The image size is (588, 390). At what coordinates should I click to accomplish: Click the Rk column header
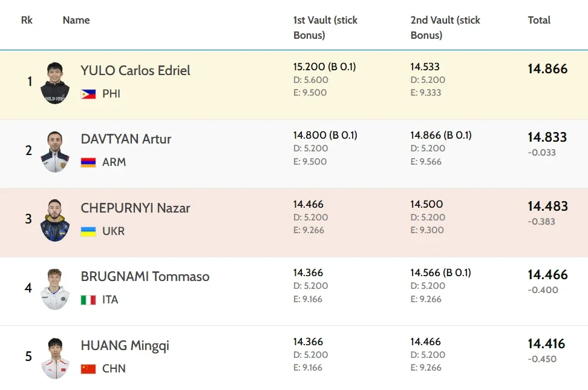coord(27,20)
